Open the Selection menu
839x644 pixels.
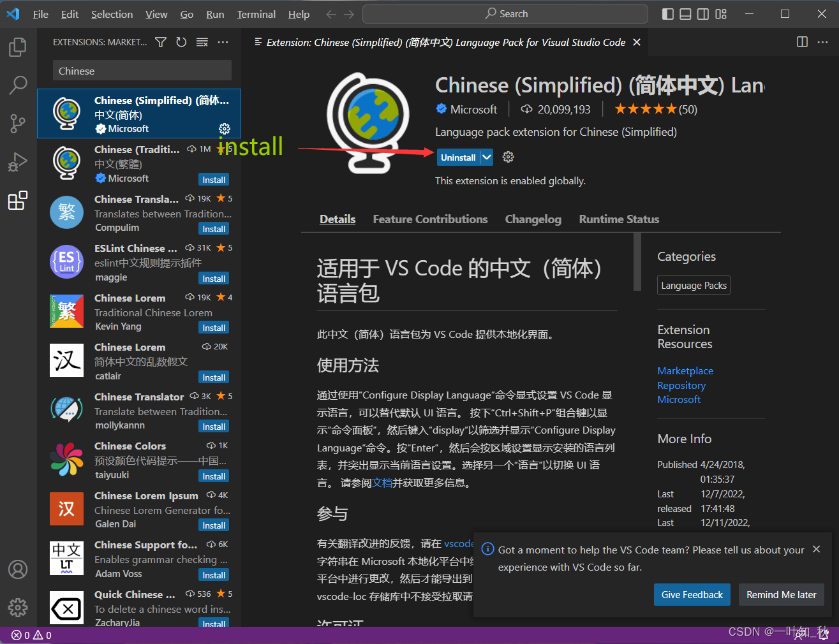tap(112, 14)
